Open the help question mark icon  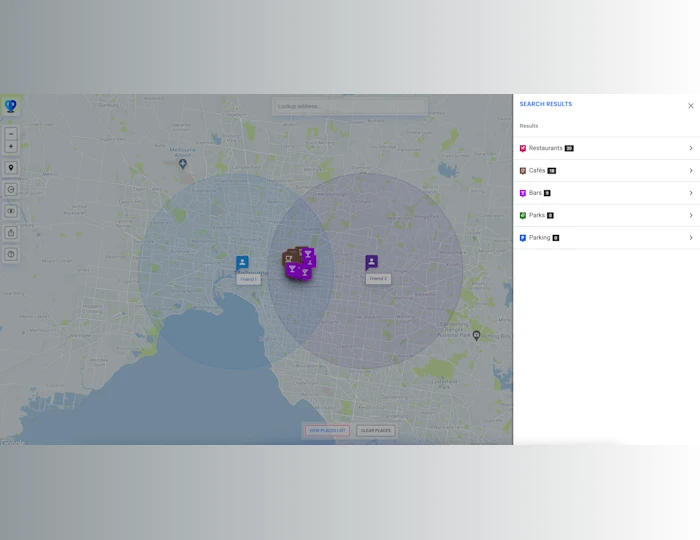[11, 254]
